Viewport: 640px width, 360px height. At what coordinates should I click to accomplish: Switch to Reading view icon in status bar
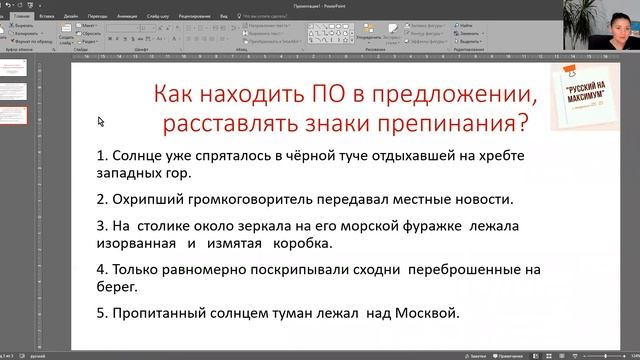coord(562,356)
